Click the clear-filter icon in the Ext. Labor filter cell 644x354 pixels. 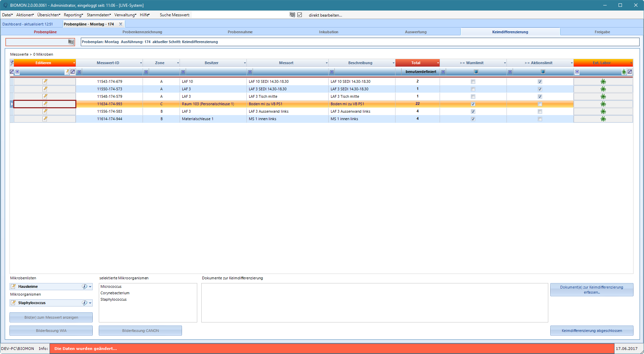pos(630,72)
